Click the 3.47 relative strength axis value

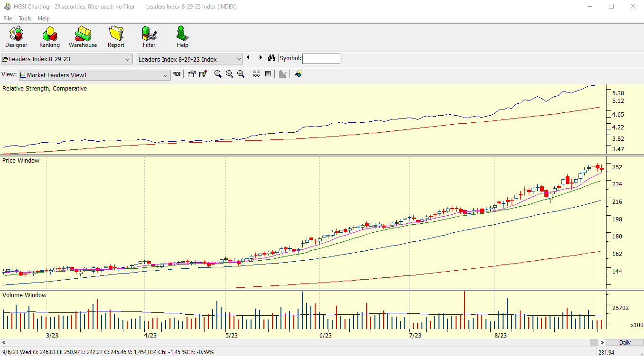click(x=618, y=149)
